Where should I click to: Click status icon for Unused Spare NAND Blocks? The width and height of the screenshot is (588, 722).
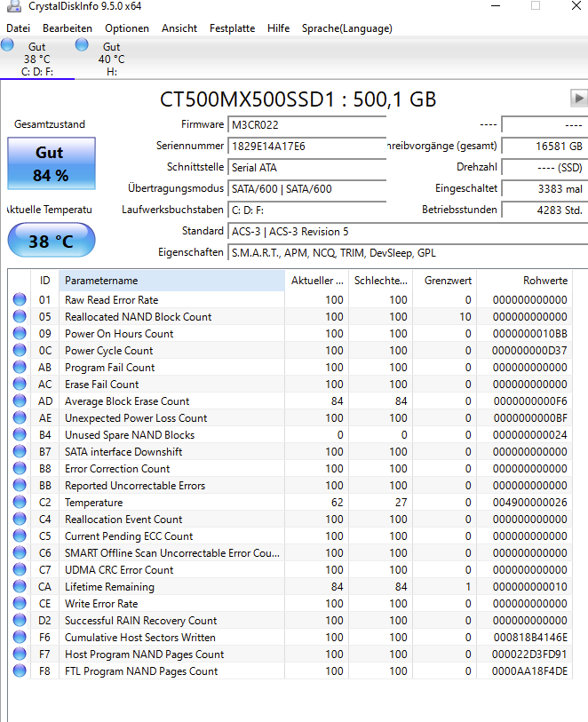tap(20, 434)
